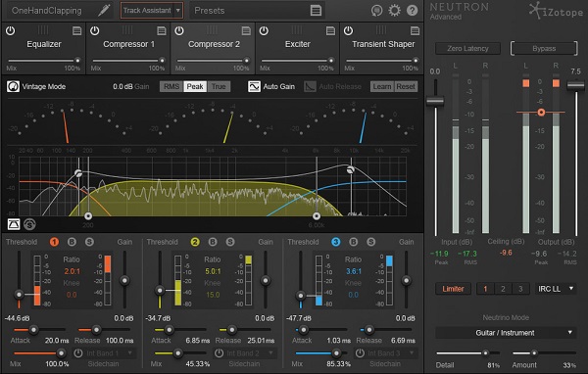Bypass band 2 with B button
The width and height of the screenshot is (588, 374).
pyautogui.click(x=213, y=242)
